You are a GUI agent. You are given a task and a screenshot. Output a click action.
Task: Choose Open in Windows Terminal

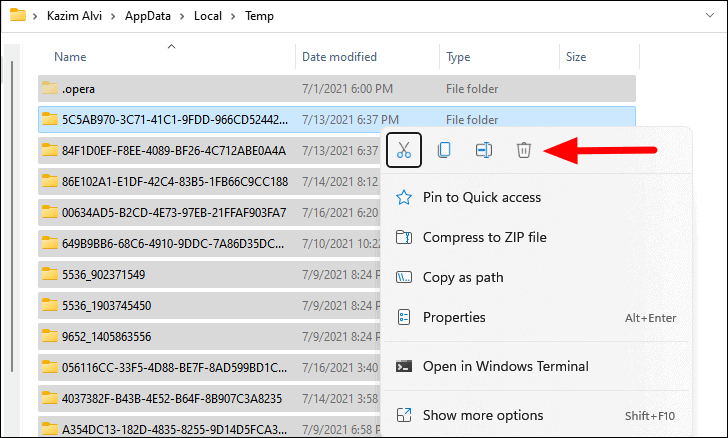coord(506,366)
